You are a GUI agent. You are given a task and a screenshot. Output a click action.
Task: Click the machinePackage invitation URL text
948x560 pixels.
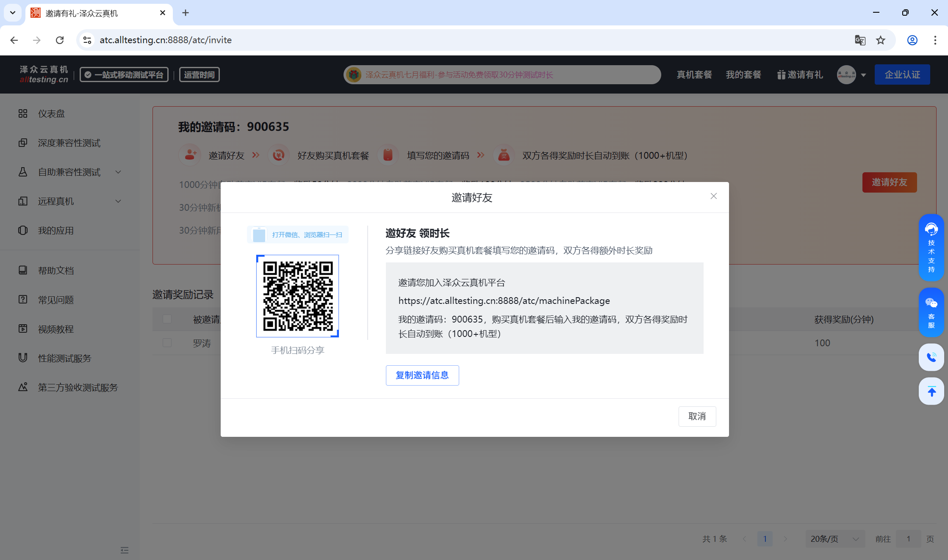(504, 301)
